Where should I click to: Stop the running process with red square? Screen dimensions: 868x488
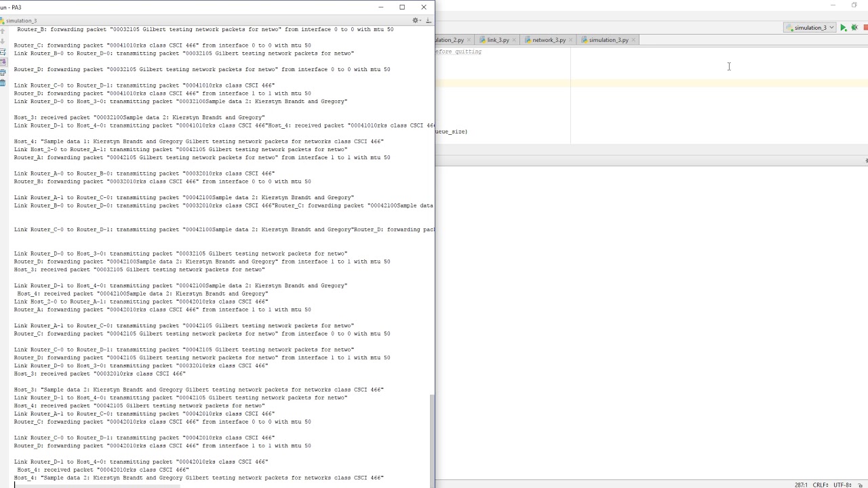[x=866, y=28]
